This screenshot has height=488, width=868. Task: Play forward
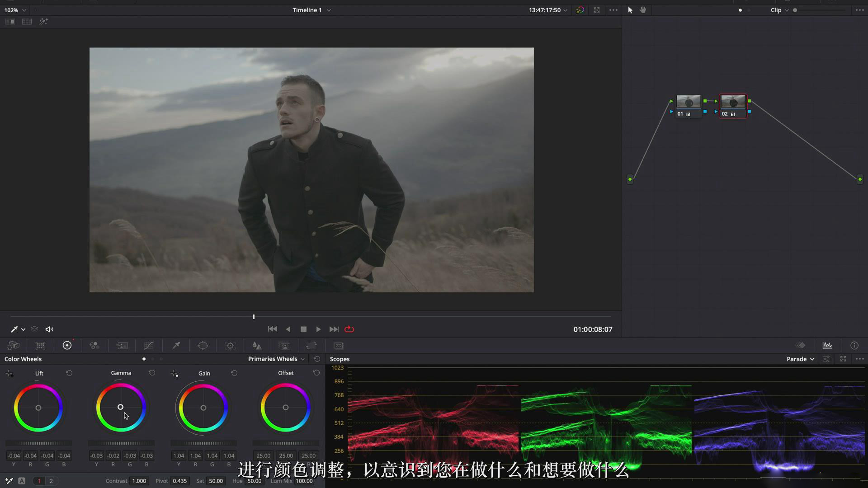pyautogui.click(x=318, y=329)
